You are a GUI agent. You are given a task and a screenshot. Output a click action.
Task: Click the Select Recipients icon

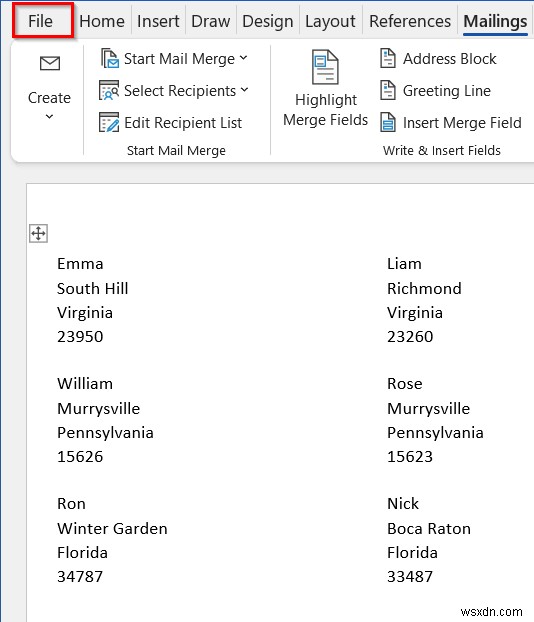pyautogui.click(x=109, y=90)
